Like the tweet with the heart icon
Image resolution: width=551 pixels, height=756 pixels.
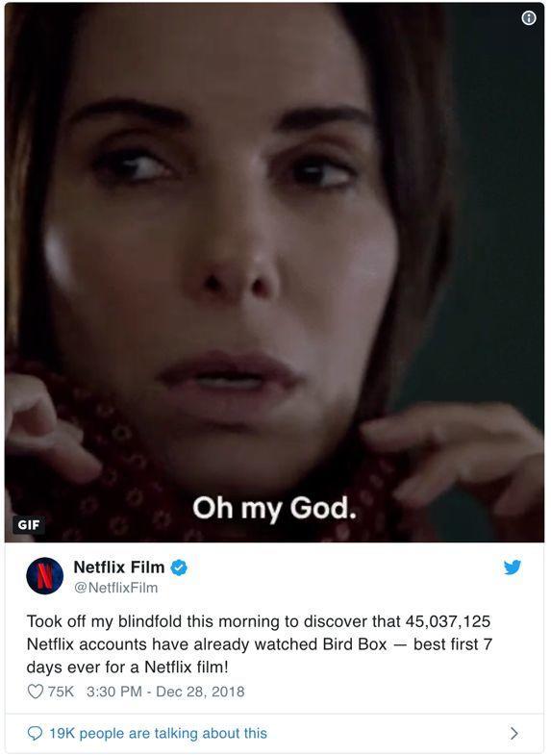coord(36,692)
